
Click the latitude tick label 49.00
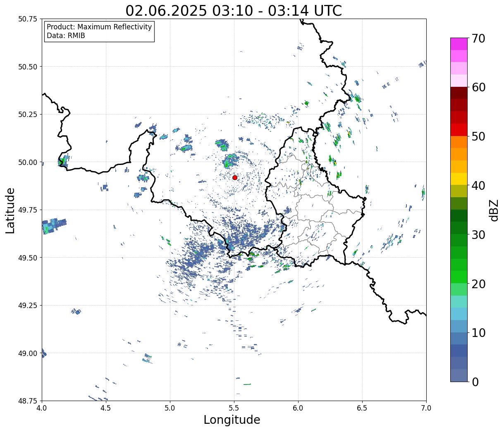pos(28,353)
